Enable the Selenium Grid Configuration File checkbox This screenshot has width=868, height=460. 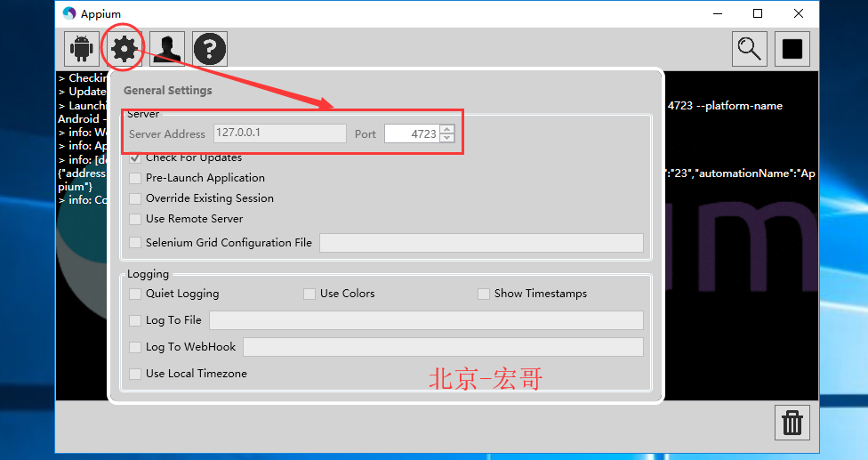(x=135, y=242)
